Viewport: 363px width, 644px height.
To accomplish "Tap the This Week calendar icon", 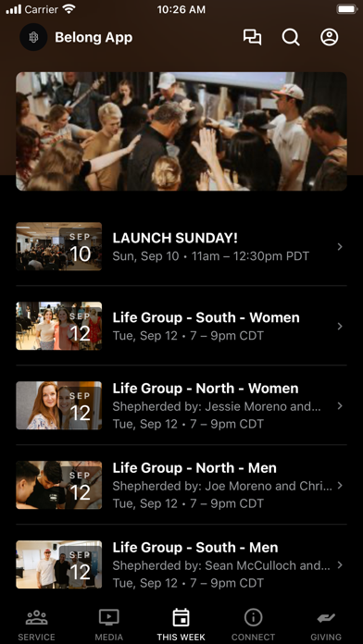I will pyautogui.click(x=181, y=617).
